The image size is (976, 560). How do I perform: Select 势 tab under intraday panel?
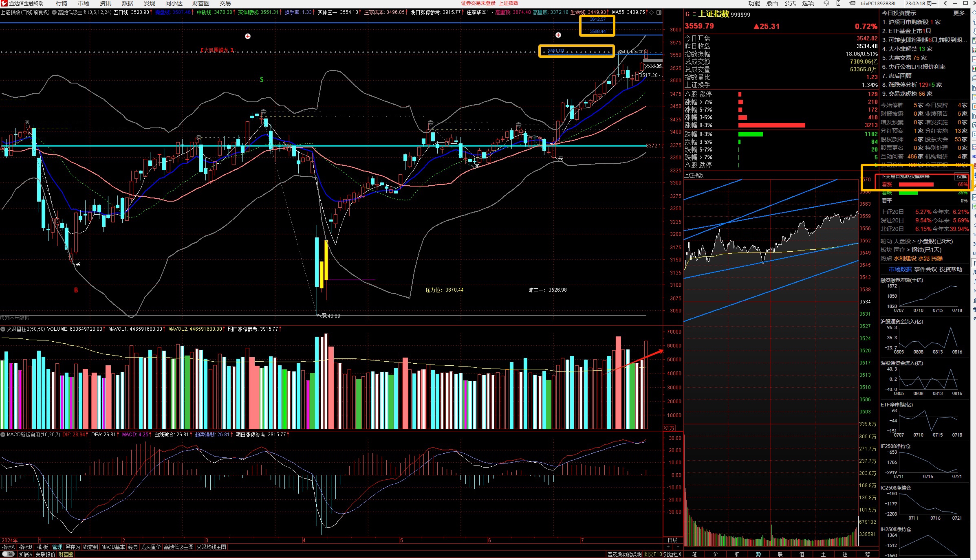point(758,554)
